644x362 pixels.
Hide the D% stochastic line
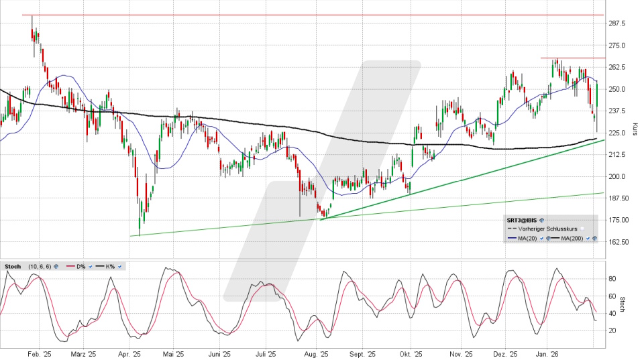tap(91, 267)
